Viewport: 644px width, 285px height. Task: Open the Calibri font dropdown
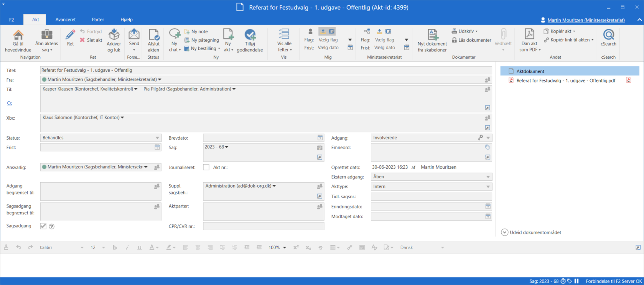pyautogui.click(x=61, y=247)
